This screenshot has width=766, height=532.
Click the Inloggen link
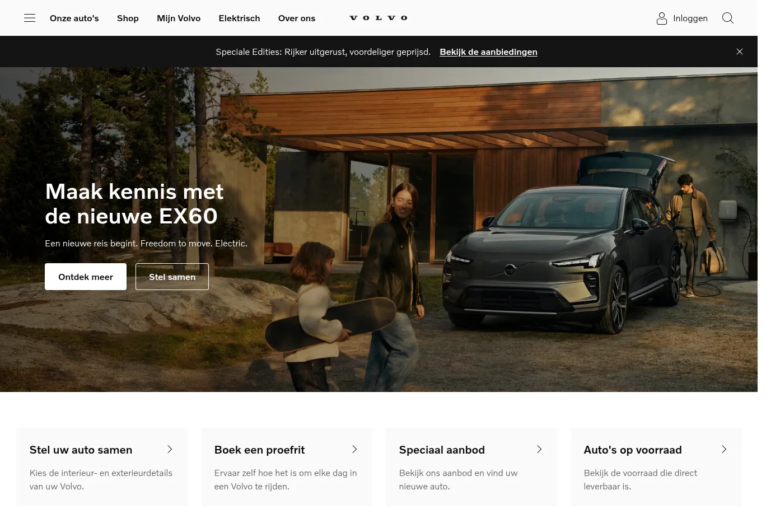[x=690, y=18]
